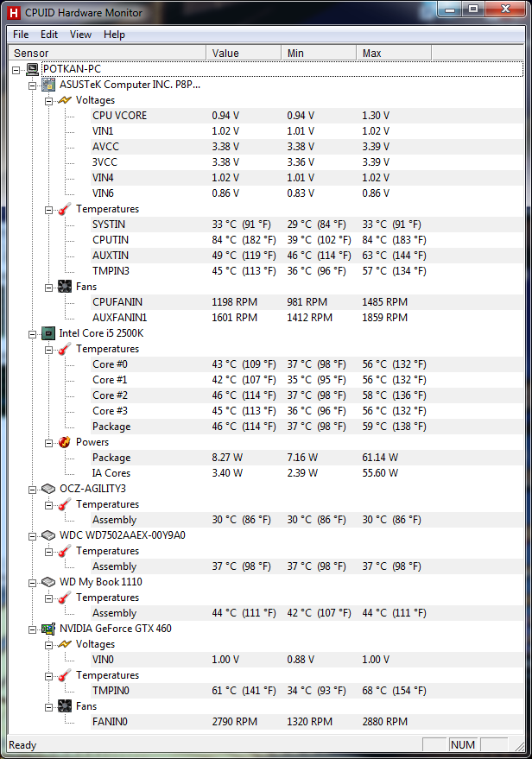Click the Sensor column header
The height and width of the screenshot is (759, 532).
coord(107,53)
